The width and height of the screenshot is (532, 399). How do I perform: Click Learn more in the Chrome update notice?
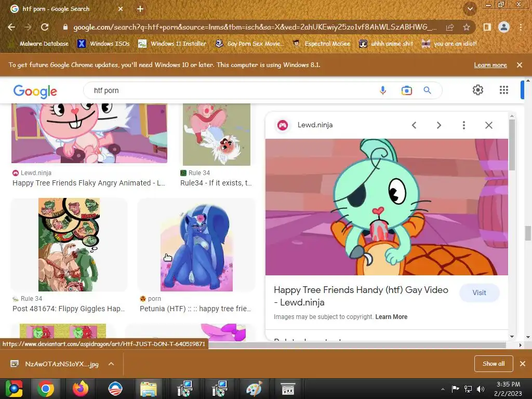(490, 65)
